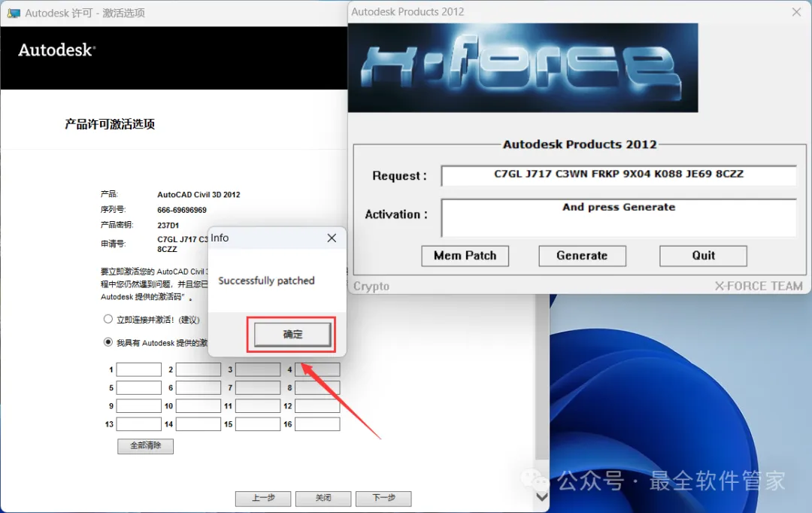The image size is (812, 513).
Task: Click activation code box 10
Action: tap(198, 405)
